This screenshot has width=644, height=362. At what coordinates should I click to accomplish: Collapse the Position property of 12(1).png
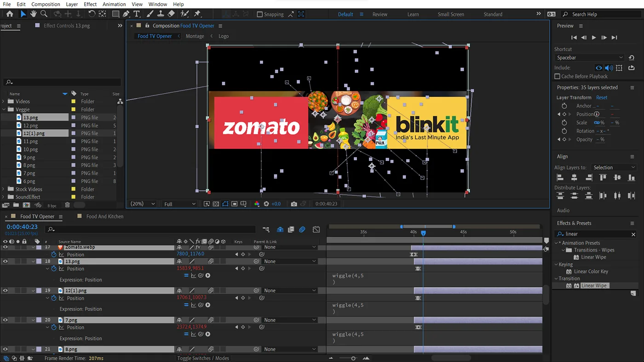pos(47,298)
